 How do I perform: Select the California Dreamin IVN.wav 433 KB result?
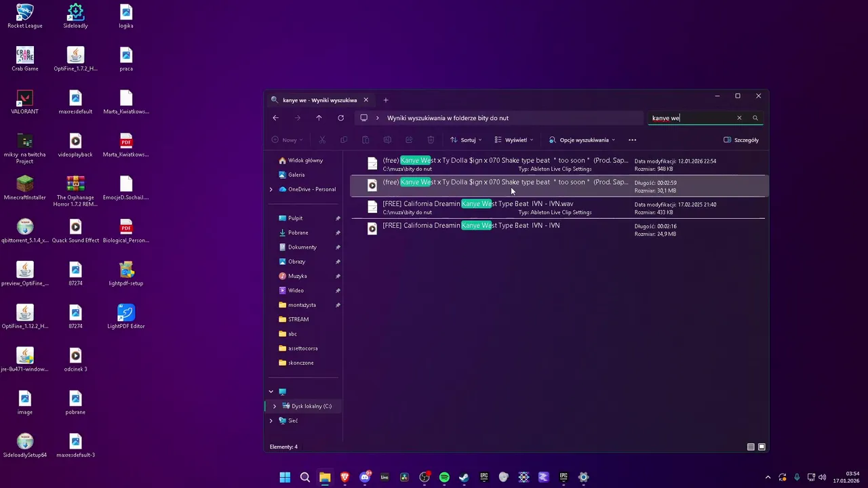click(558, 207)
